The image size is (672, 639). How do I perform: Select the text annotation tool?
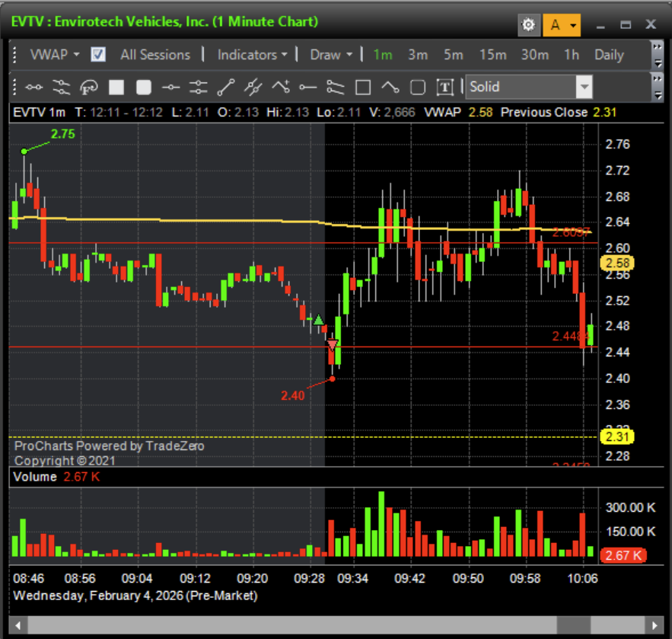445,87
